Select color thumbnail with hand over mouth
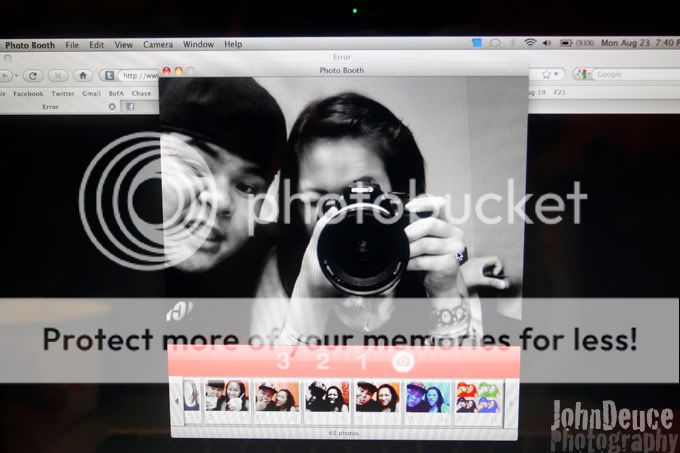 pos(277,396)
